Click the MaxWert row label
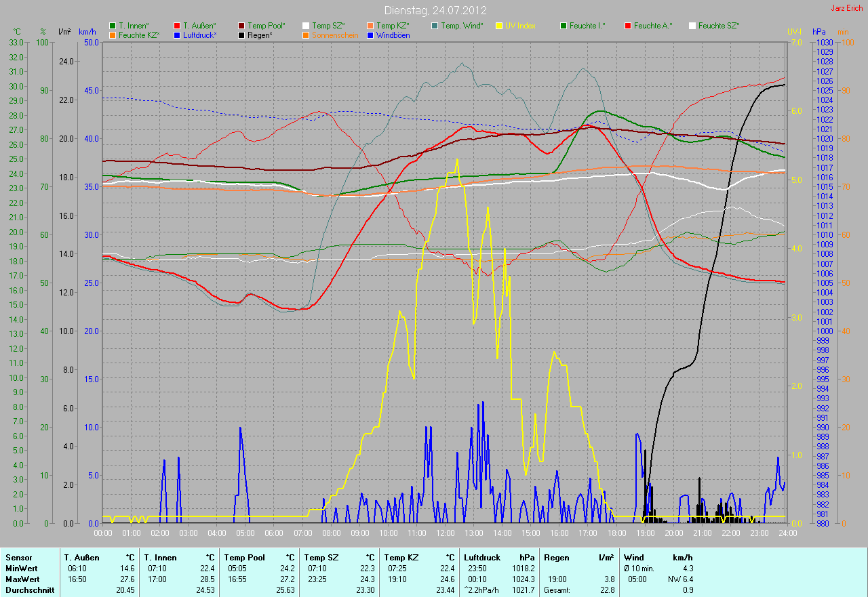This screenshot has width=868, height=597. (22, 579)
